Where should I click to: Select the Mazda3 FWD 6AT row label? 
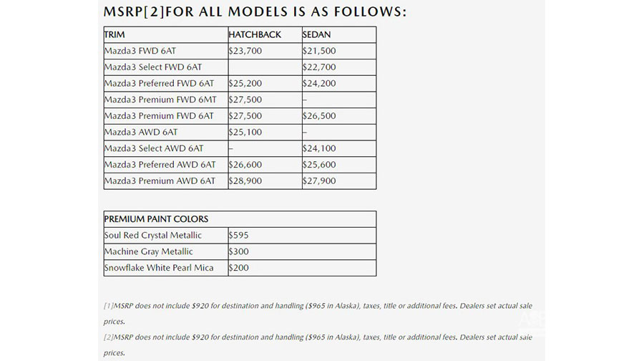(x=140, y=51)
